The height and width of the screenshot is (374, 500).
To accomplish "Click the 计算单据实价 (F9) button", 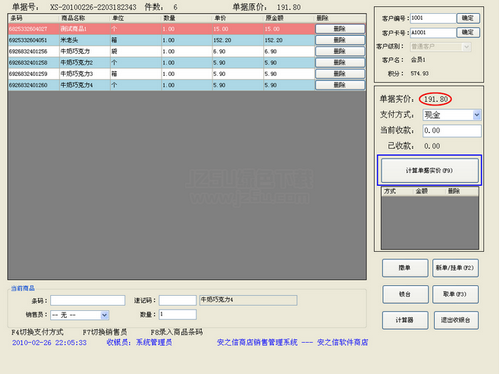I will tap(430, 170).
